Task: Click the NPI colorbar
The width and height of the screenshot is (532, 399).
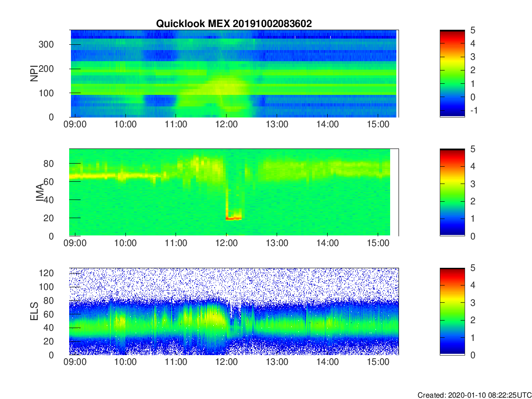Action: [452, 74]
